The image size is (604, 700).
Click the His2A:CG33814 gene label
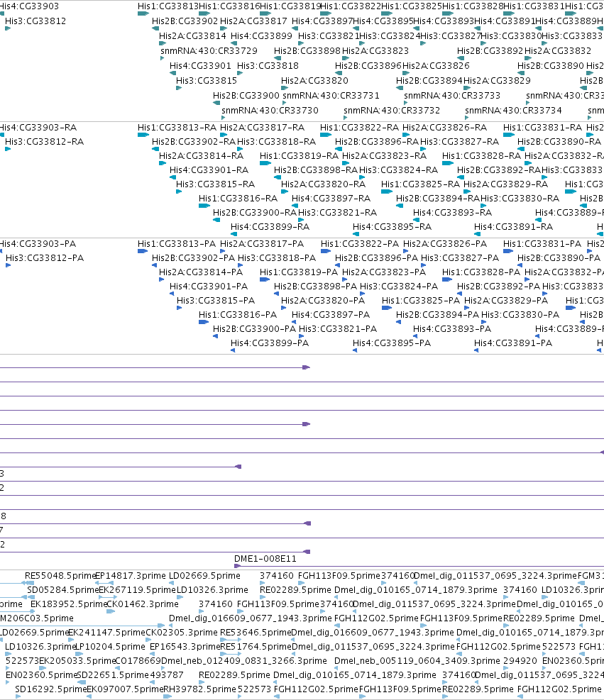click(192, 35)
